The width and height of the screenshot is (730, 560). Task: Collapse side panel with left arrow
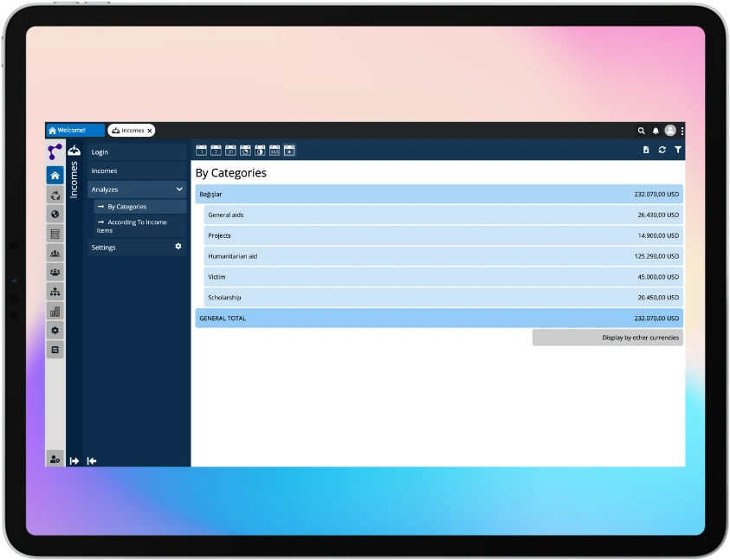92,460
